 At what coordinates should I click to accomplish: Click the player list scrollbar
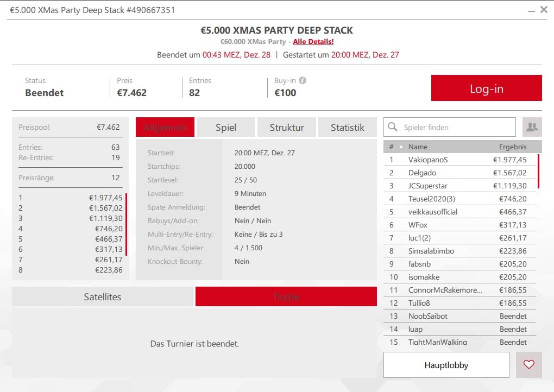coord(538,171)
